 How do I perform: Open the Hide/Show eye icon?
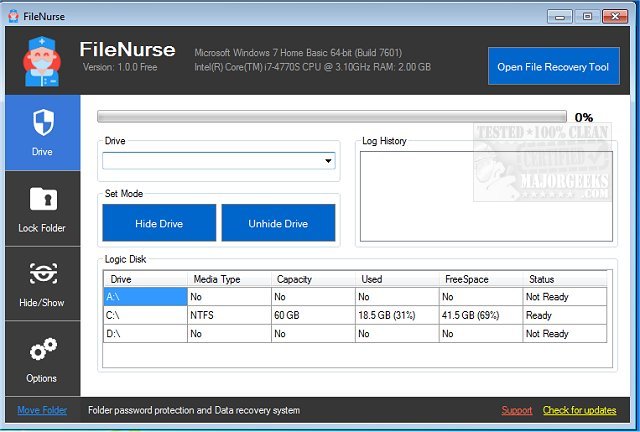pos(43,273)
